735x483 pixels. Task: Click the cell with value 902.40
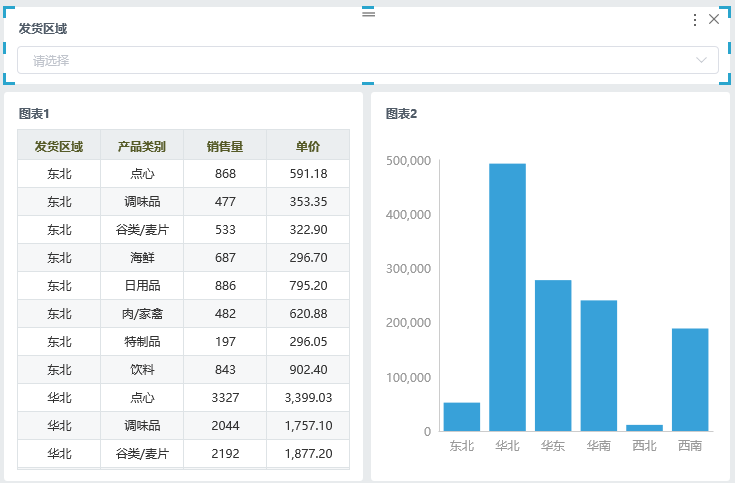point(308,370)
